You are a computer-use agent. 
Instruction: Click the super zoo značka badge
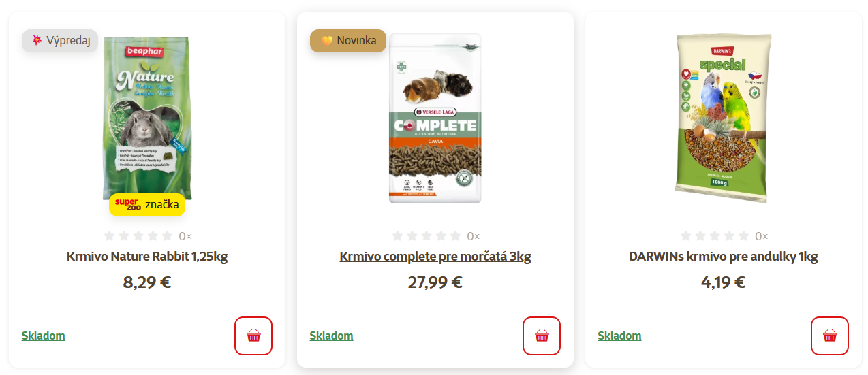(147, 204)
